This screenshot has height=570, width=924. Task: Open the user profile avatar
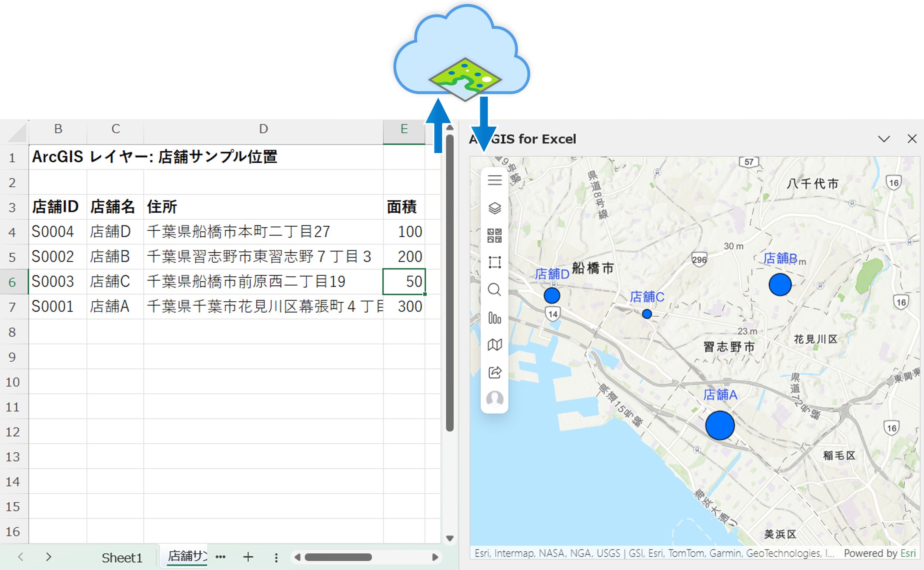(x=495, y=398)
